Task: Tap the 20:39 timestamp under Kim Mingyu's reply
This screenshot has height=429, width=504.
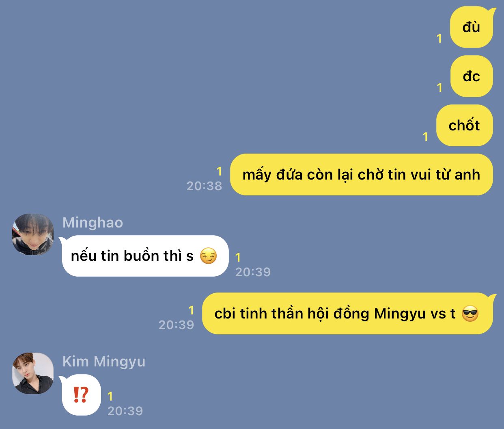Action: pos(125,411)
